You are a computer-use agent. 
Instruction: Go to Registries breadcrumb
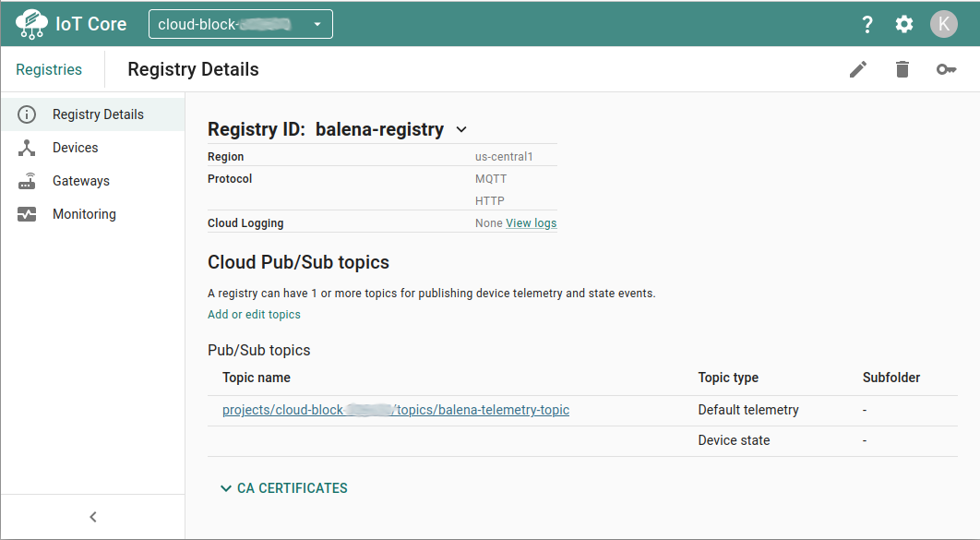[49, 69]
